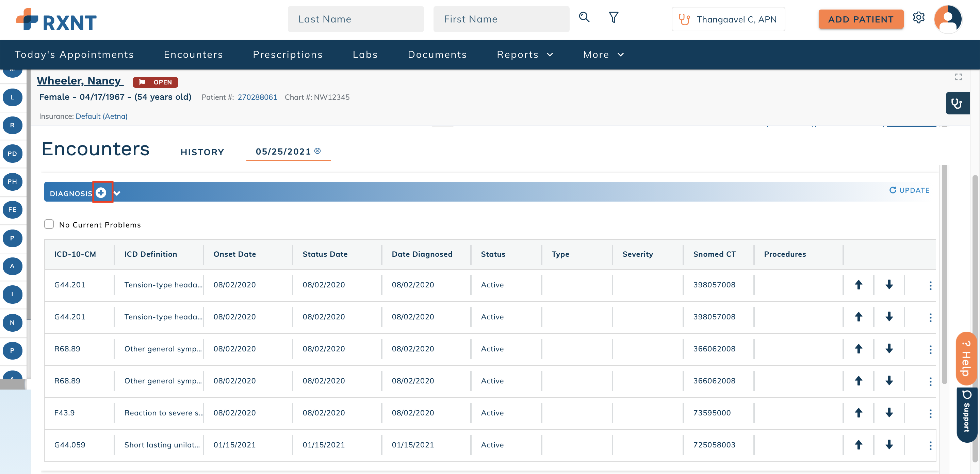Open the Prescriptions nav item
Image resolution: width=980 pixels, height=474 pixels.
pos(288,54)
